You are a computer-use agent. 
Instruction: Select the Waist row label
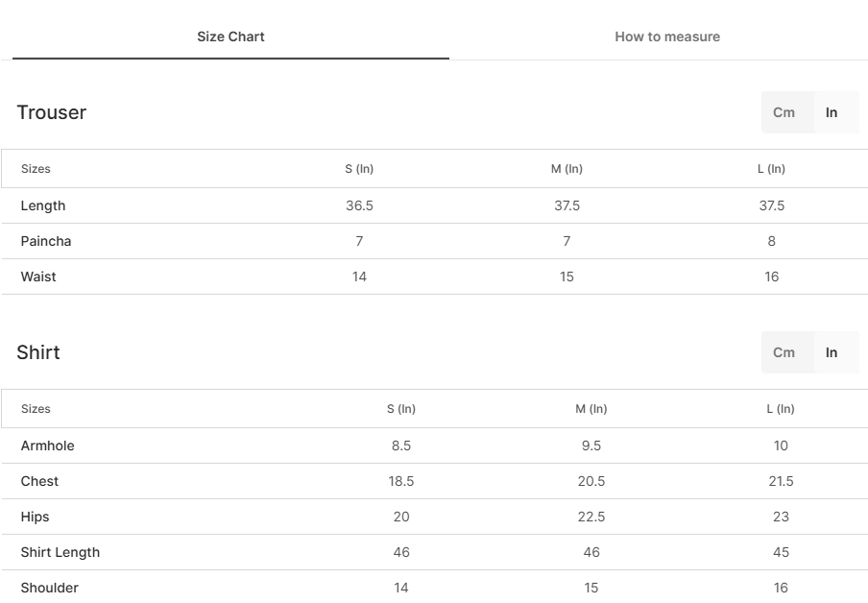pyautogui.click(x=38, y=277)
